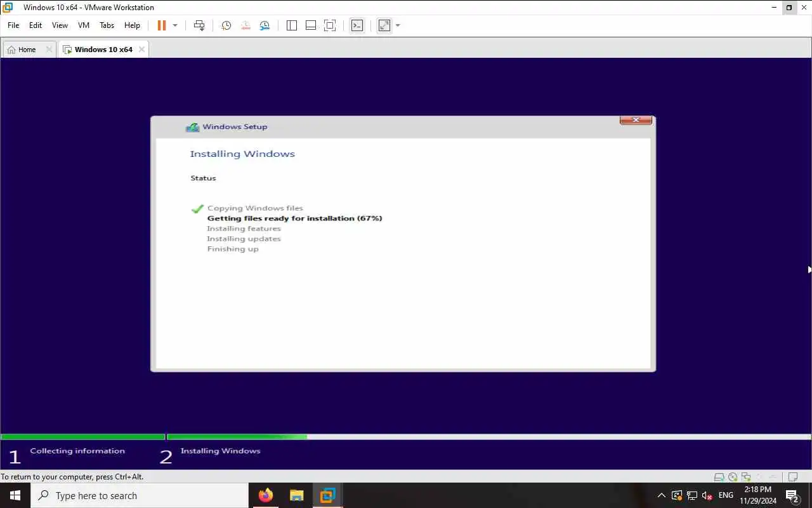Image resolution: width=812 pixels, height=508 pixels.
Task: Expand the stretch guest dropdown arrow
Action: [x=398, y=25]
